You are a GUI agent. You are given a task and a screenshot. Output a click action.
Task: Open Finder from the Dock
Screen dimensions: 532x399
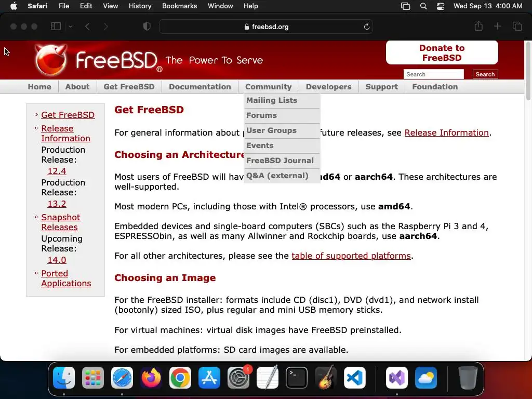(64, 378)
